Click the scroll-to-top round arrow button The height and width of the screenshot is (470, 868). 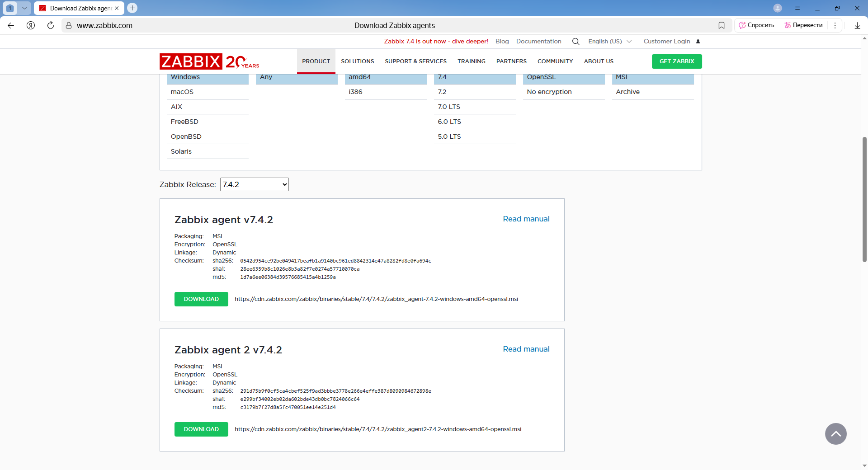click(x=836, y=434)
